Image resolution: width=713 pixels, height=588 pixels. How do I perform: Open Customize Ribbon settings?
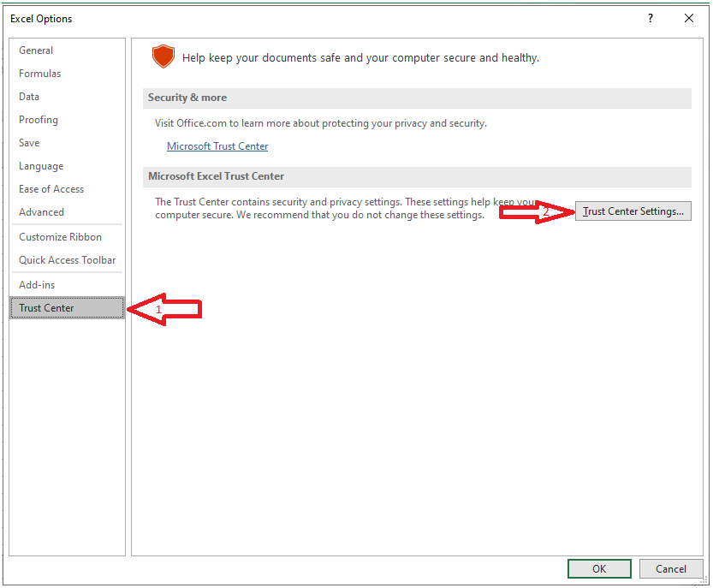point(60,237)
